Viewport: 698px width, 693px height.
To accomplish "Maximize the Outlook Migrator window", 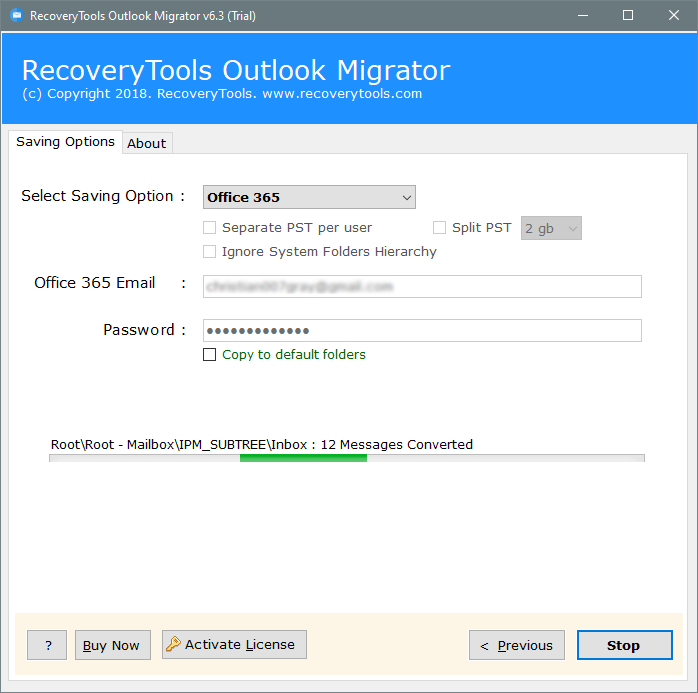I will coord(628,16).
